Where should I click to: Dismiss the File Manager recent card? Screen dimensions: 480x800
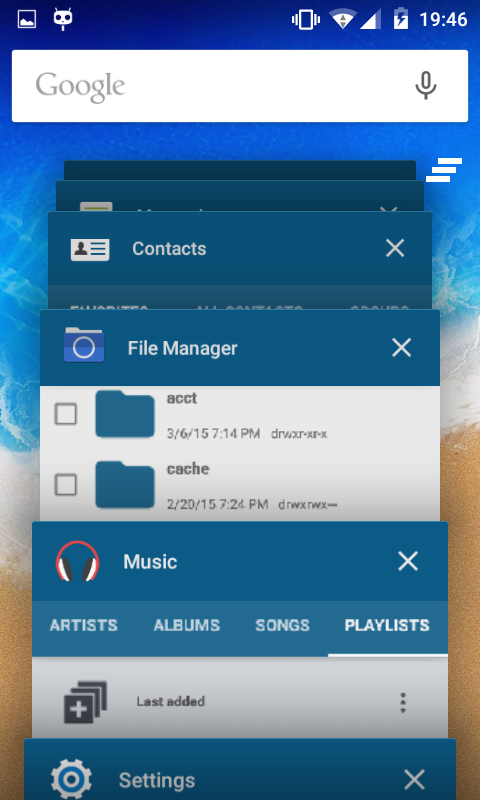click(x=401, y=348)
